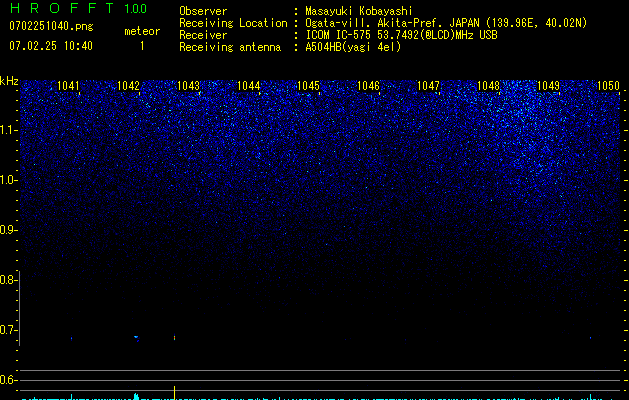Click the meteor count label
Image resolution: width=629 pixels, height=400 pixels.
[x=142, y=31]
